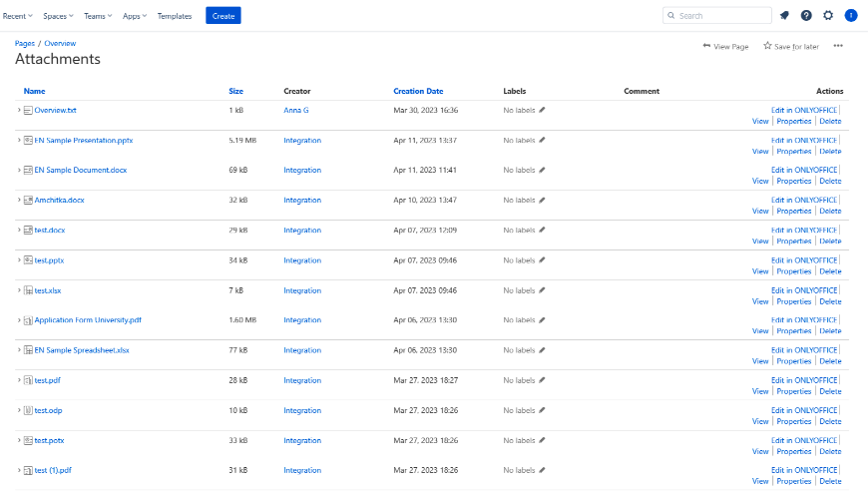The height and width of the screenshot is (493, 868).
Task: Open the Templates menu item
Action: click(x=175, y=16)
